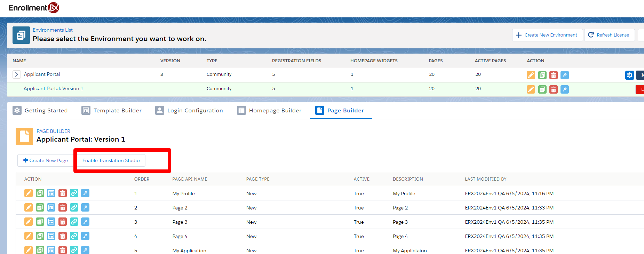
Task: Expand the Applicant Portal row chevron
Action: point(16,74)
